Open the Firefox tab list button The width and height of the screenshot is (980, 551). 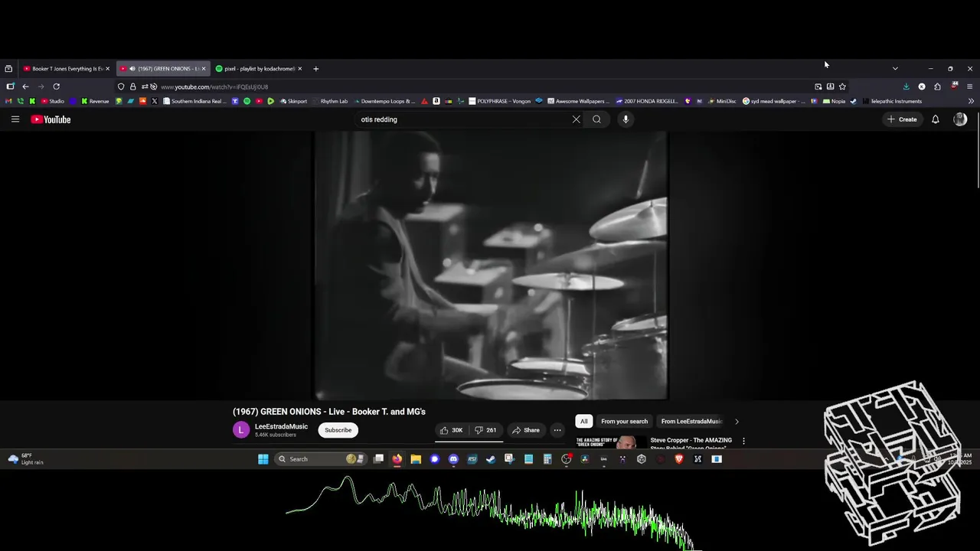pyautogui.click(x=8, y=68)
